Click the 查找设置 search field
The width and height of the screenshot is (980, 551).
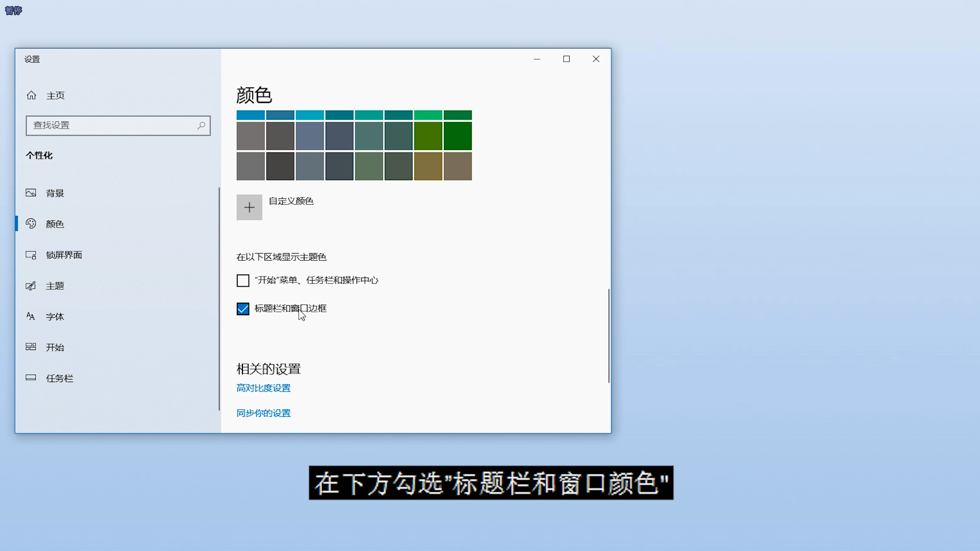[118, 126]
